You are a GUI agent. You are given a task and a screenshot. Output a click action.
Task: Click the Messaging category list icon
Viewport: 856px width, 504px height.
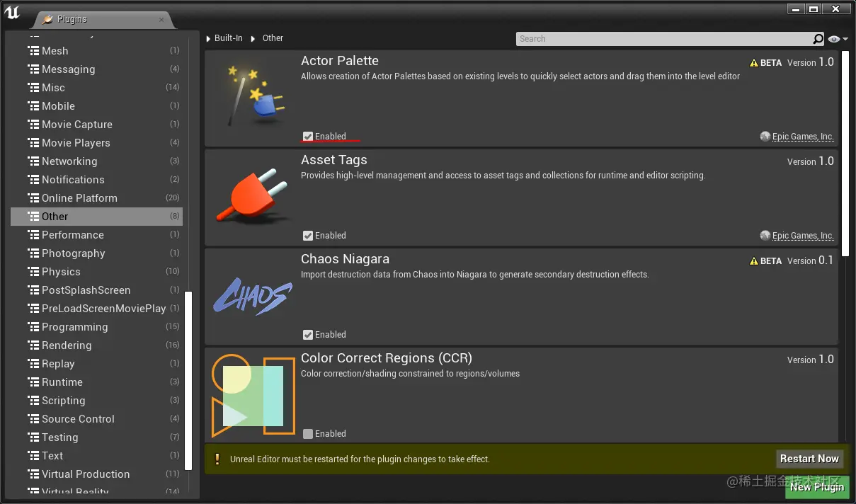coord(33,69)
